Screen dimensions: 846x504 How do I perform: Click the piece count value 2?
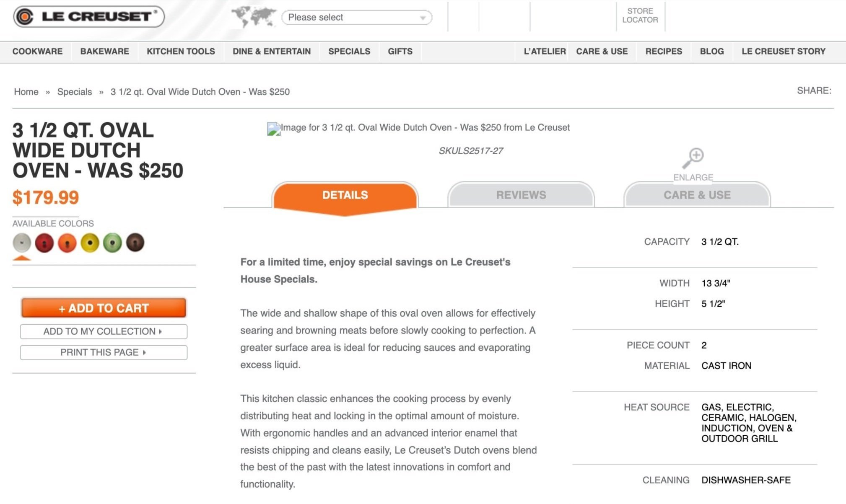point(704,345)
